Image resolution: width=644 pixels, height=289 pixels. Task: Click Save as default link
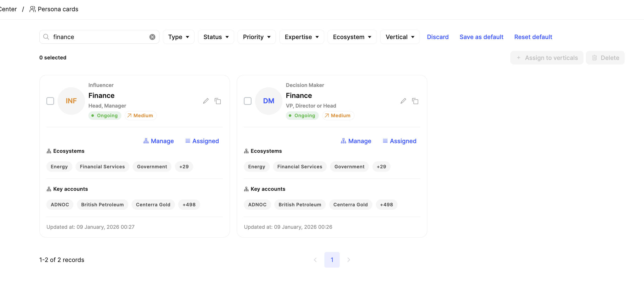[481, 37]
